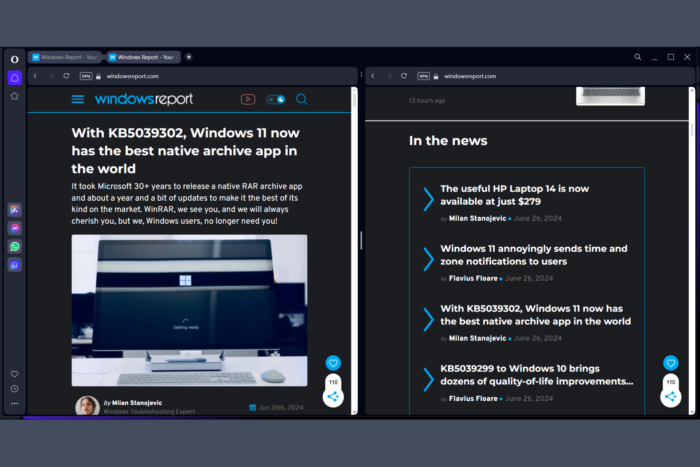The image size is (700, 467).
Task: Open 'With KB5039302' news list article
Action: click(535, 315)
